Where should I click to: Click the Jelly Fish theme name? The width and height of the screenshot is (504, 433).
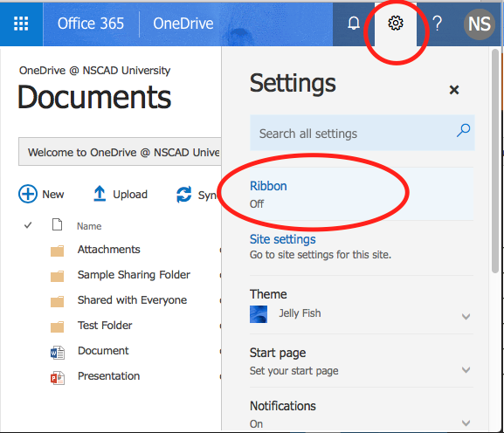[x=300, y=313]
